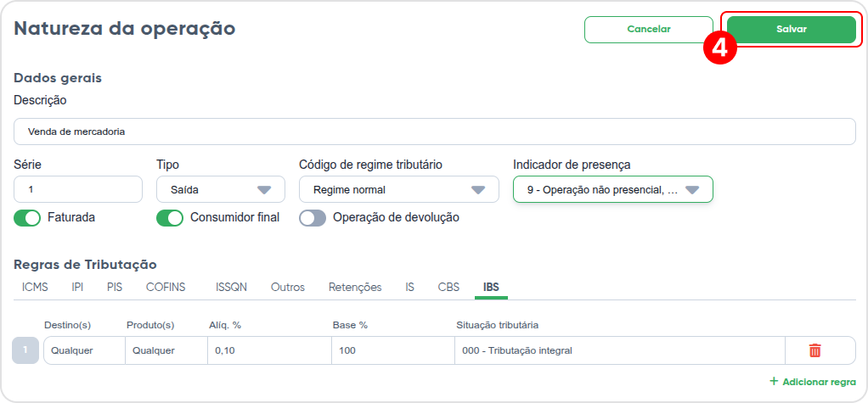The height and width of the screenshot is (403, 868).
Task: Toggle the Faturada switch
Action: [27, 218]
